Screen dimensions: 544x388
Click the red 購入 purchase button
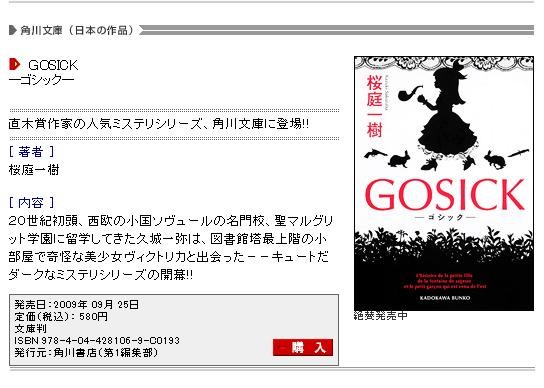[x=303, y=347]
